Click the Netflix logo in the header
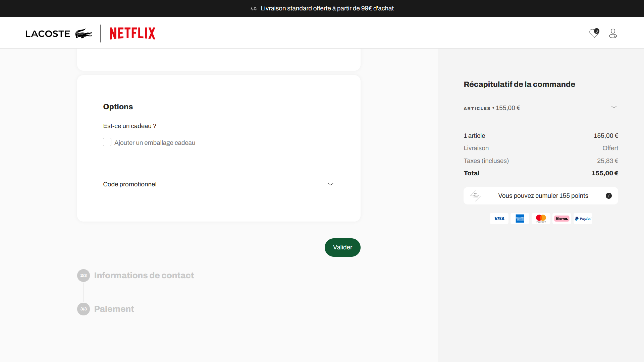This screenshot has width=644, height=362. (x=132, y=34)
